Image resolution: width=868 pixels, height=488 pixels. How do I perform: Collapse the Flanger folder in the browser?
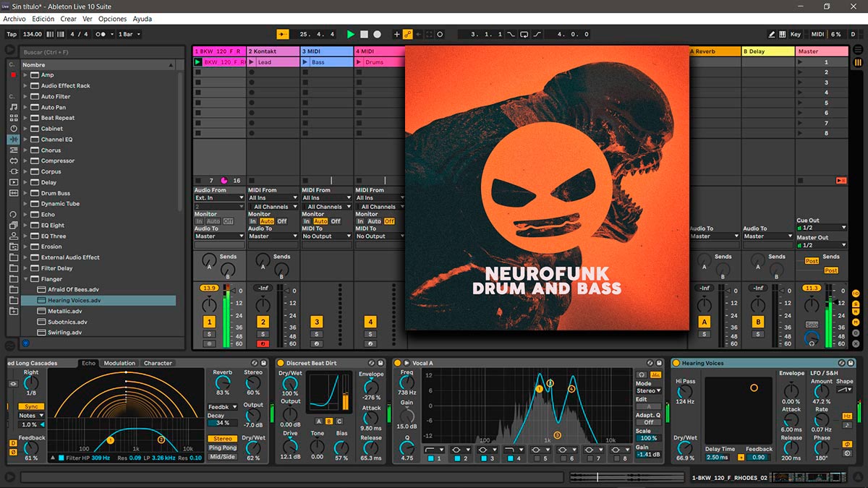pyautogui.click(x=25, y=279)
